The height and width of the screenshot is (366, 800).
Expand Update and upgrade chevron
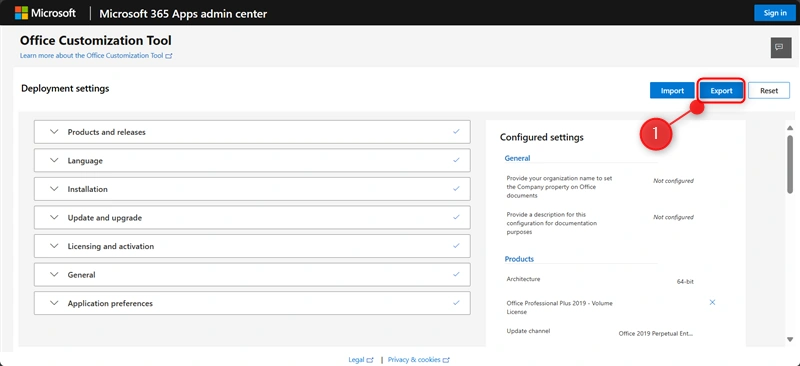[x=55, y=217]
